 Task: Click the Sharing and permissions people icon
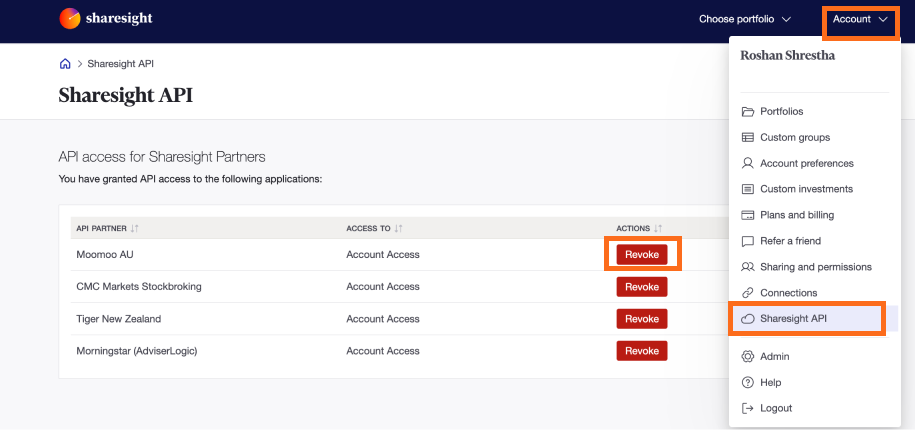tap(747, 267)
